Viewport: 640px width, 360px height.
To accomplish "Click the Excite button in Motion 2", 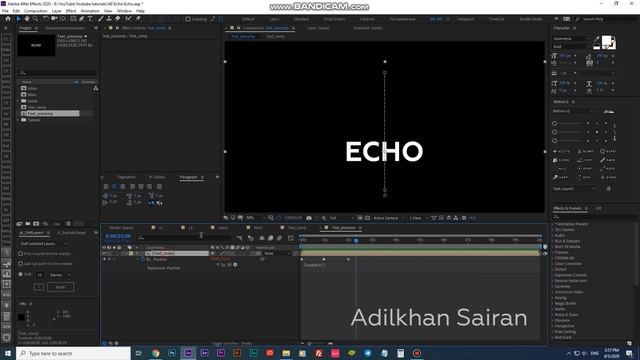I will (562, 151).
